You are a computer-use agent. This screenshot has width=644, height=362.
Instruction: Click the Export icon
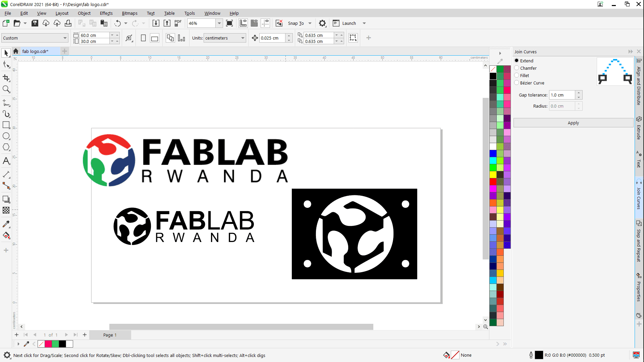click(x=167, y=23)
